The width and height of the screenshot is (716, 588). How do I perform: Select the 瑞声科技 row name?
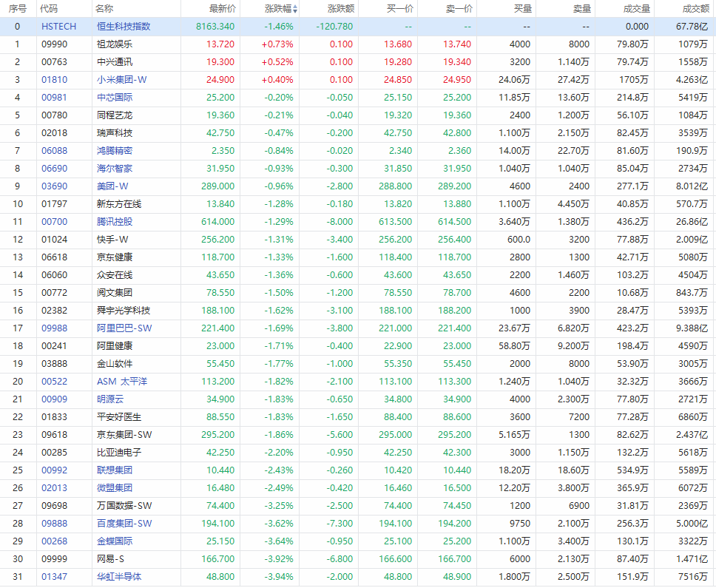115,133
